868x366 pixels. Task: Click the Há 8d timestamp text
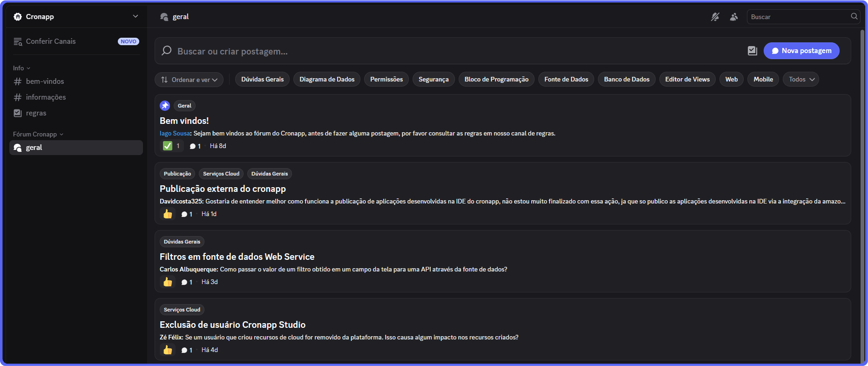(218, 146)
